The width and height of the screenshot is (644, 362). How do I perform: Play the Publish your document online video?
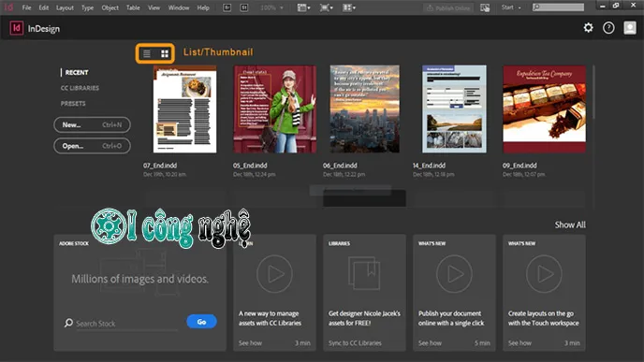click(454, 274)
